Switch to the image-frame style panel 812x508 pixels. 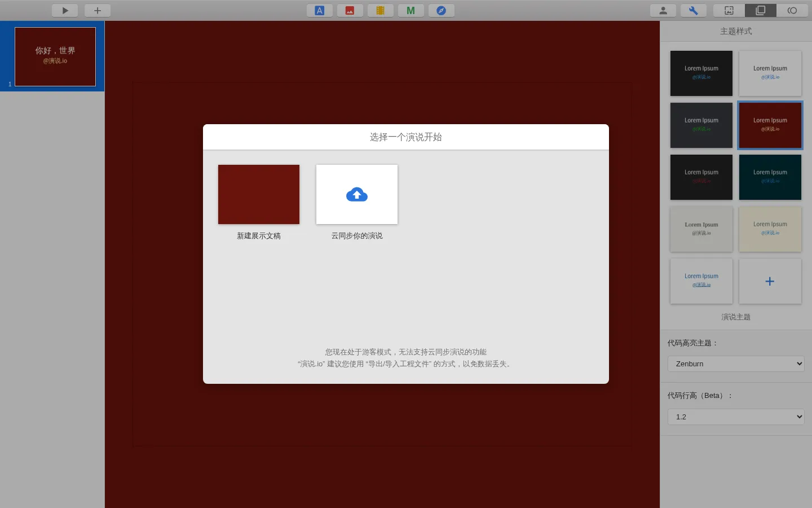coord(729,10)
